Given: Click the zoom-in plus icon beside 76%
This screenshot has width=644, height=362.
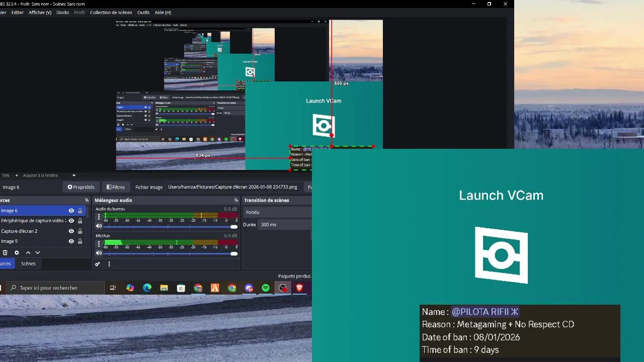Looking at the screenshot, I should click(x=17, y=175).
